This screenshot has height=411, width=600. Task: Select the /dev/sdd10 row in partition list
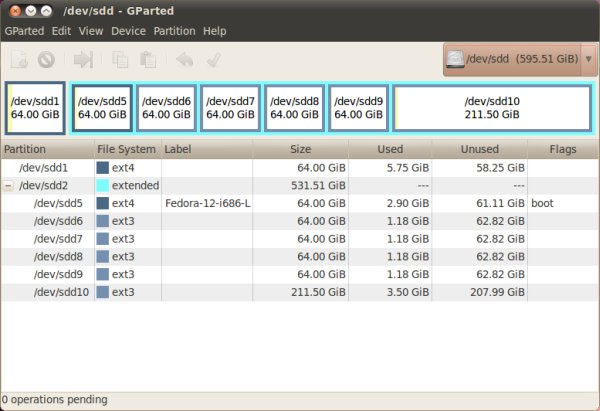[x=300, y=292]
